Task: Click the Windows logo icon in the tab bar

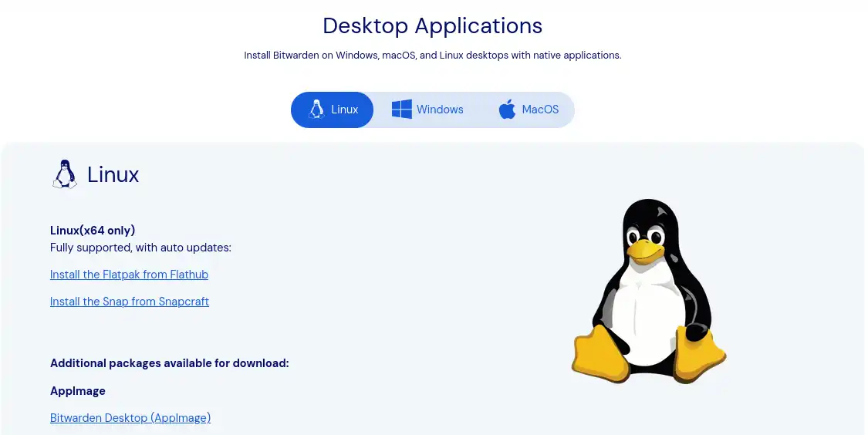Action: 401,110
